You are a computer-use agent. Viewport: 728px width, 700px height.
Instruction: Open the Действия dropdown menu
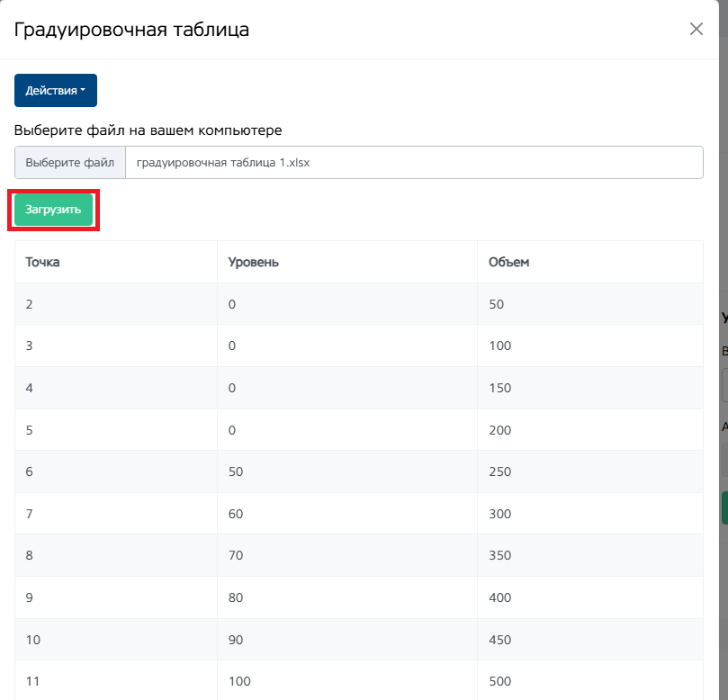click(x=56, y=91)
